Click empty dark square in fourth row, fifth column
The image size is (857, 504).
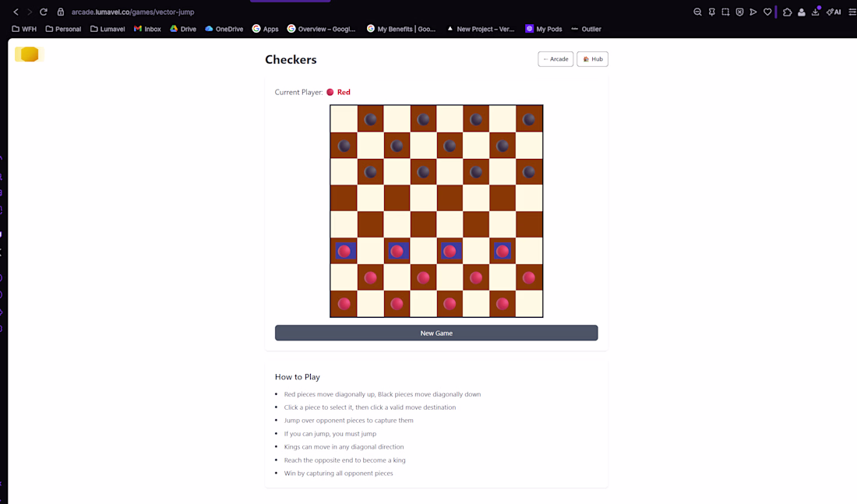coord(450,199)
